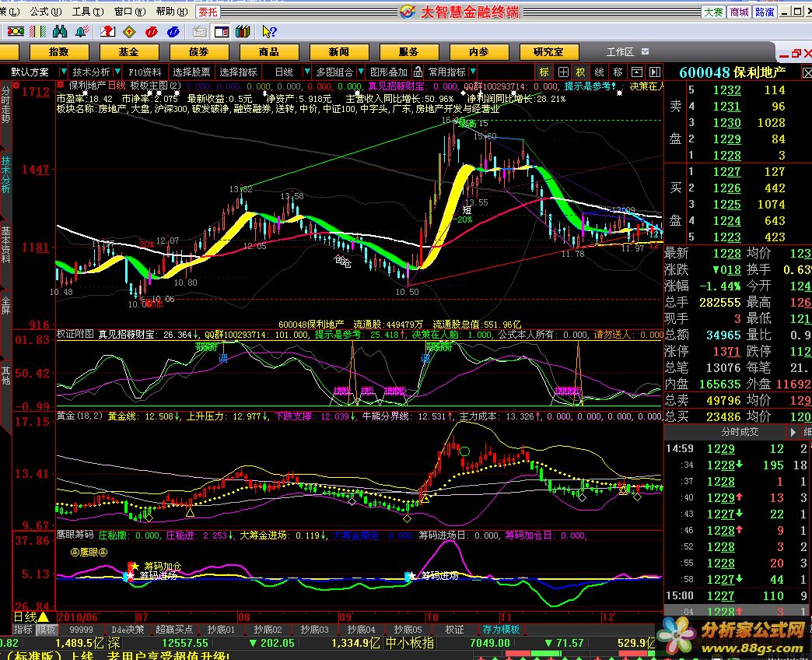Open the 工具 menu
812x660 pixels.
88,12
